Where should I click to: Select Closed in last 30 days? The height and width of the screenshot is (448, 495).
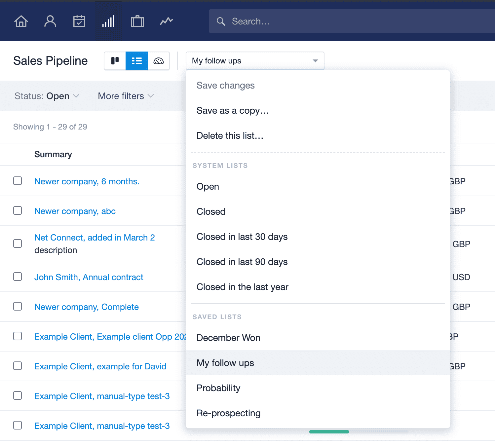click(x=318, y=237)
